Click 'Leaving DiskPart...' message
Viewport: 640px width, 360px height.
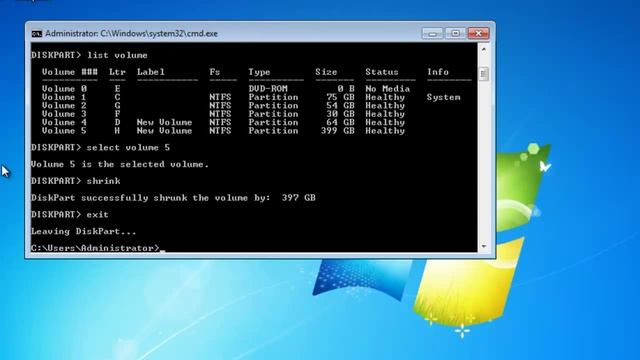84,231
